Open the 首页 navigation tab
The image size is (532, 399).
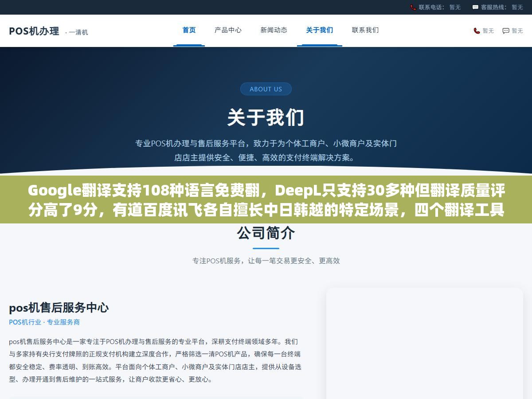[189, 30]
